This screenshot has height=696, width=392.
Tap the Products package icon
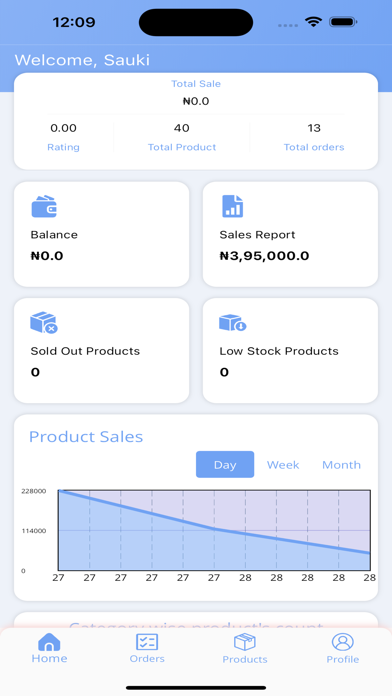point(245,642)
